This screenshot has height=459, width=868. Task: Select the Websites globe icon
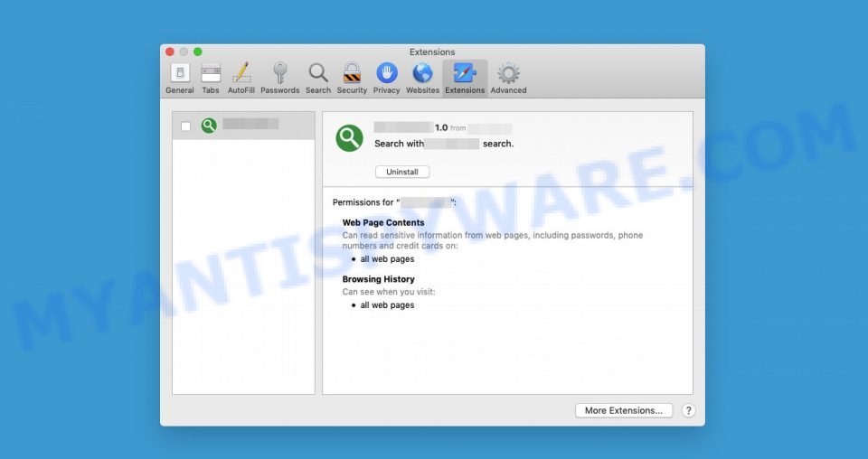pyautogui.click(x=422, y=73)
